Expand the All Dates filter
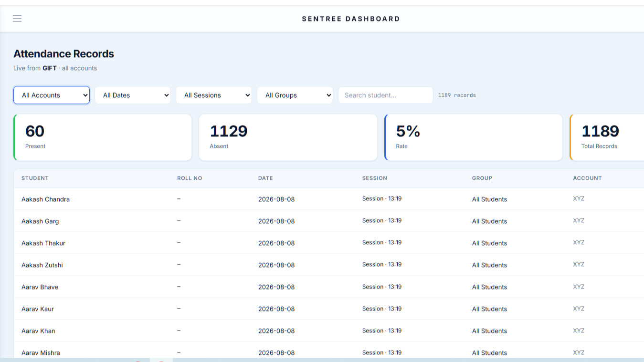 pyautogui.click(x=133, y=95)
